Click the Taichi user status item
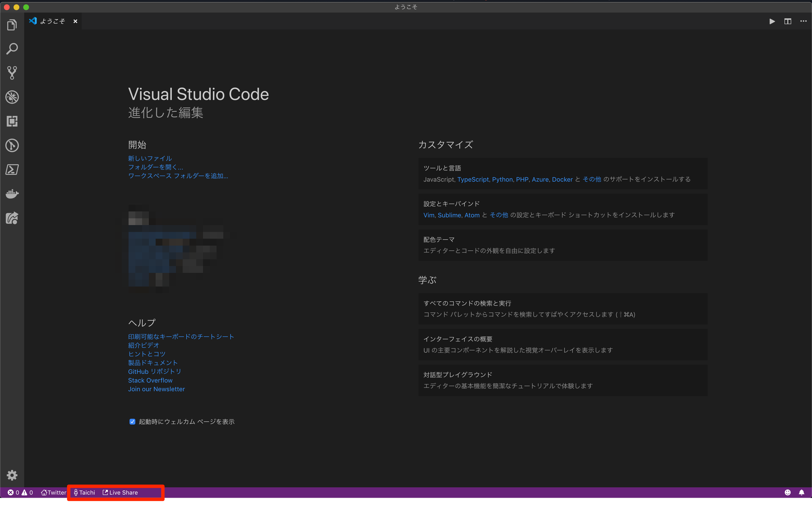 pos(84,492)
